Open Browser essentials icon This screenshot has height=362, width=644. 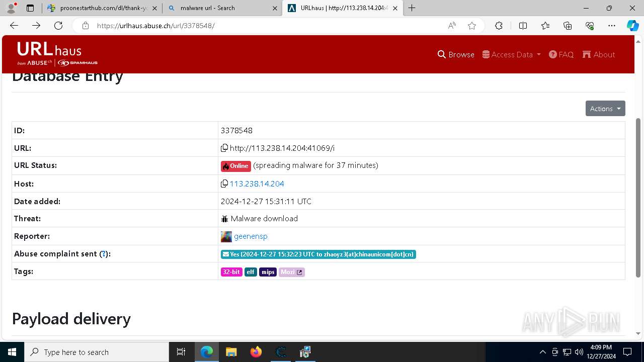[x=590, y=26]
